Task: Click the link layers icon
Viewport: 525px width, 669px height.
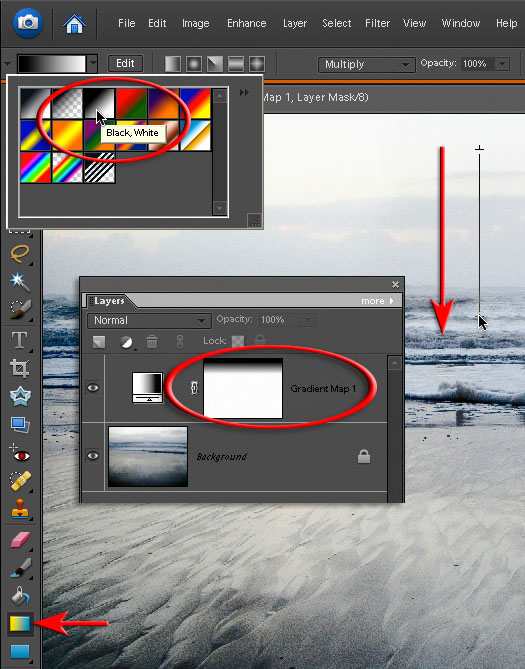Action: tap(180, 341)
